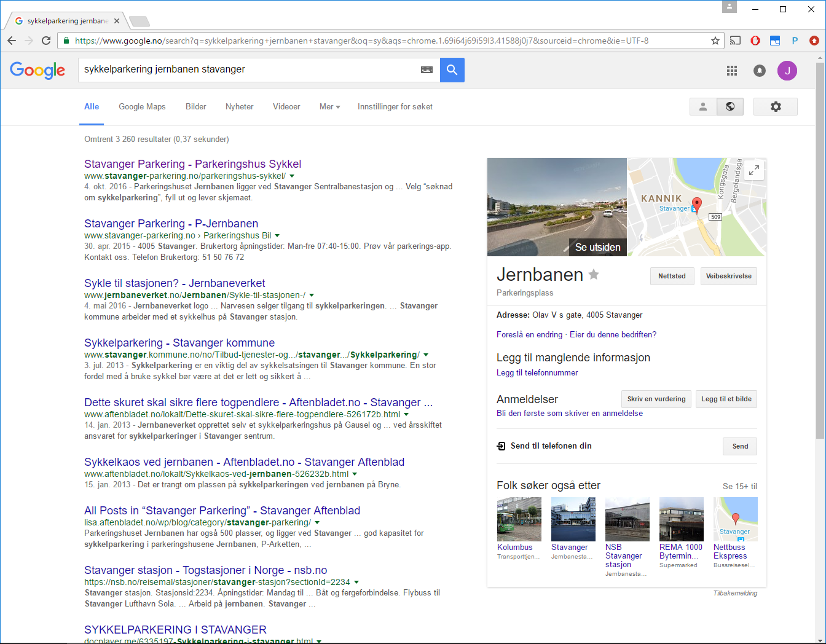This screenshot has width=826, height=644.
Task: Expand the map with fullscreen icon
Action: click(x=754, y=170)
